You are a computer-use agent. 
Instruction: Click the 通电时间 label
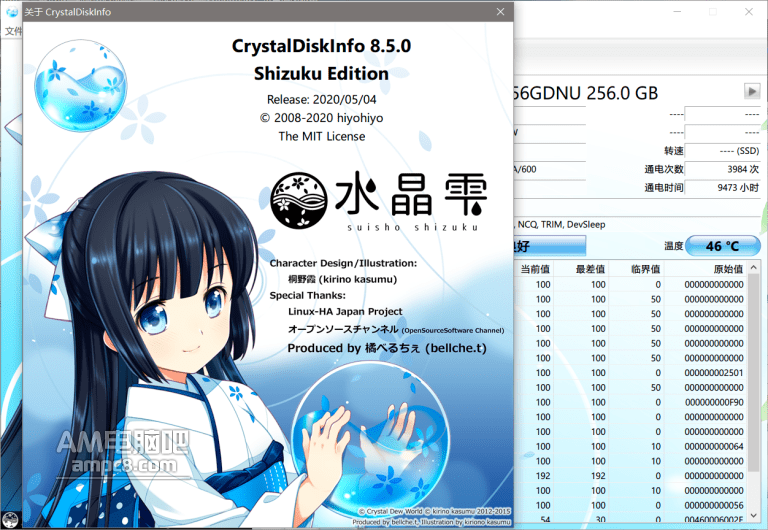[x=664, y=188]
